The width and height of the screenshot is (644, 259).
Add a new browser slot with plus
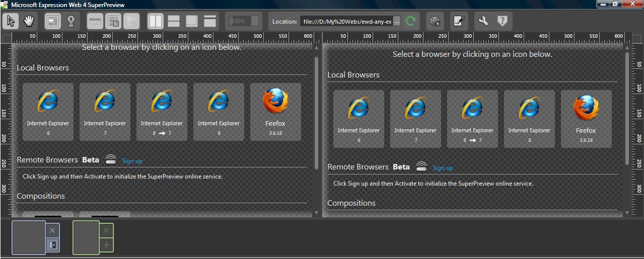tap(106, 245)
